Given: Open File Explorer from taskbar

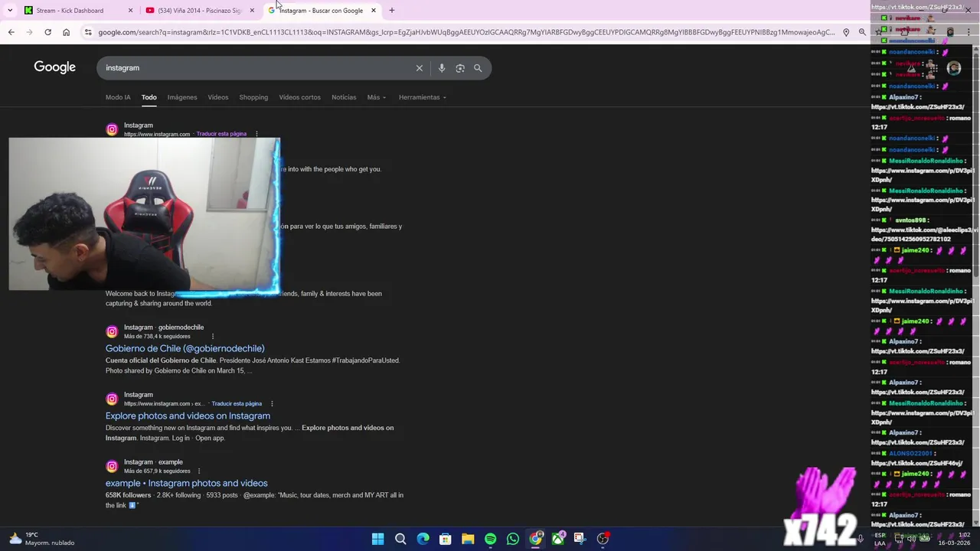Looking at the screenshot, I should [x=468, y=539].
